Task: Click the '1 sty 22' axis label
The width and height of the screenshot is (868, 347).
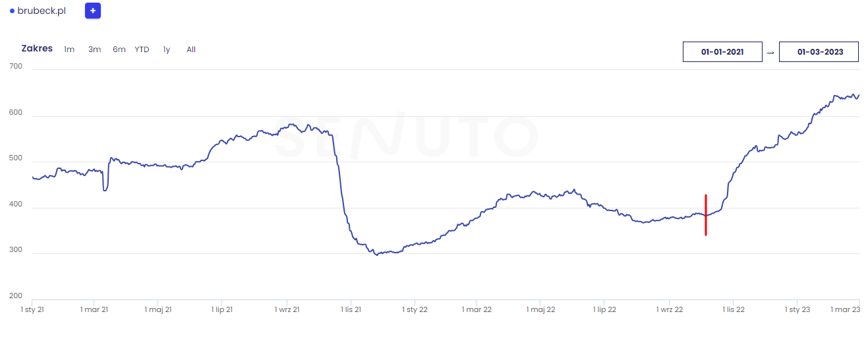Action: 415,309
